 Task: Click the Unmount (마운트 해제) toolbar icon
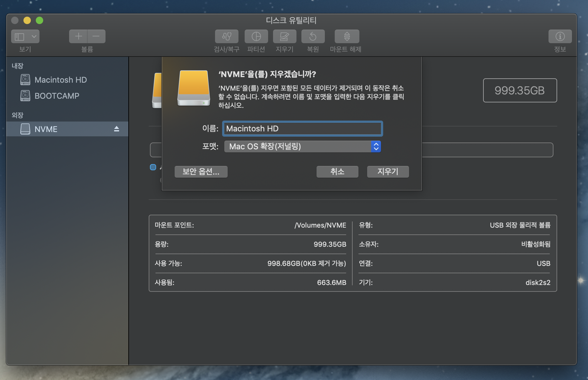pyautogui.click(x=347, y=36)
